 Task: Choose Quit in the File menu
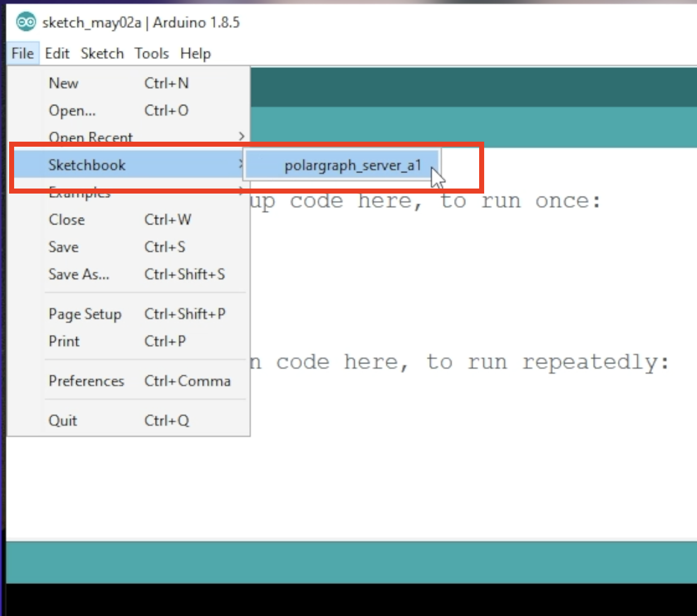pos(129,420)
